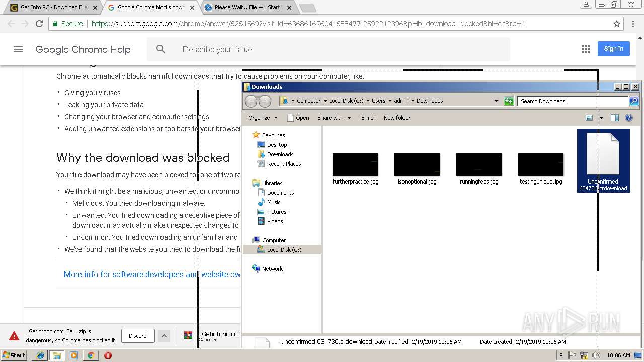This screenshot has width=644, height=362.
Task: Click the green refresh button in Explorer
Action: point(509,101)
